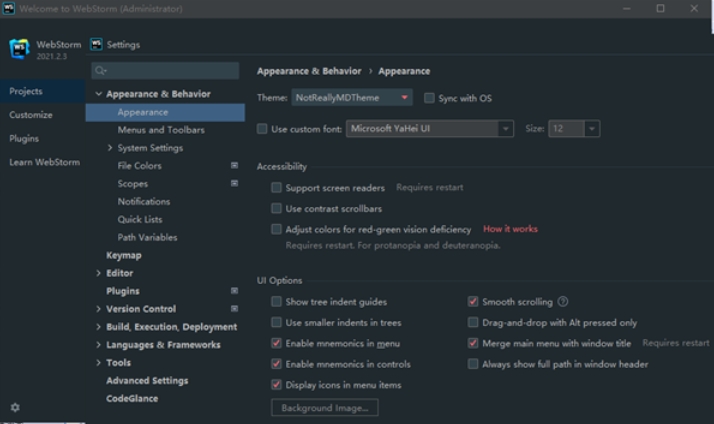
Task: Expand Languages & Frameworks node
Action: point(98,345)
